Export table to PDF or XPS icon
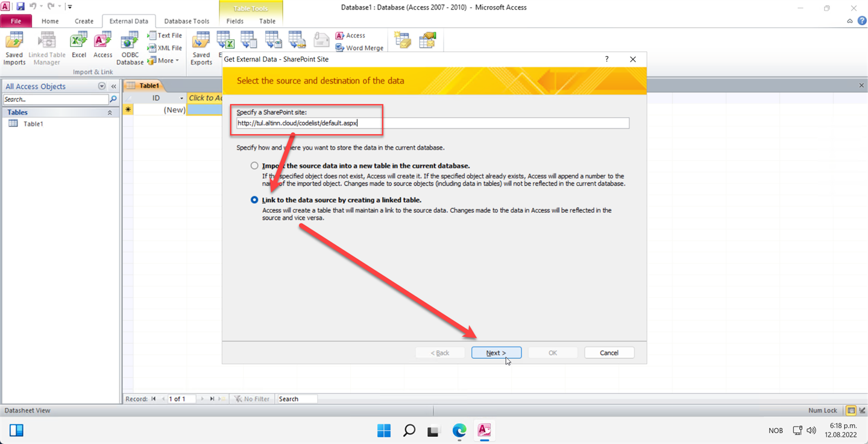Screen dimensions: 868x444 [x=297, y=40]
